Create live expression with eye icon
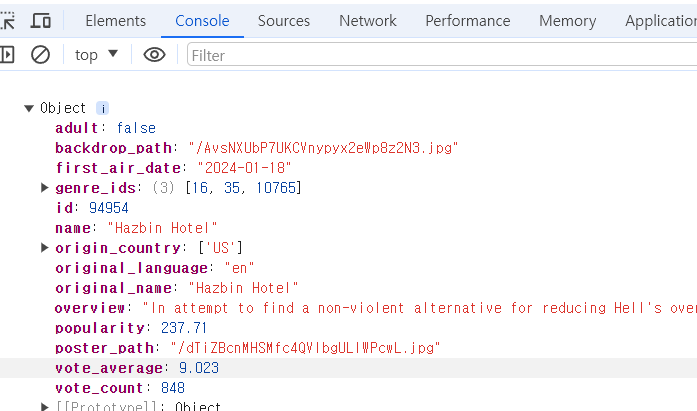 [x=154, y=55]
